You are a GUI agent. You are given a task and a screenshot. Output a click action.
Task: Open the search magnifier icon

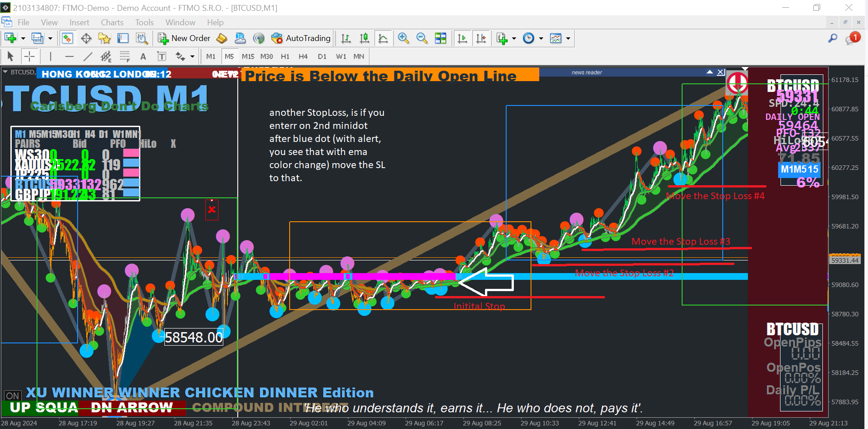pos(833,38)
